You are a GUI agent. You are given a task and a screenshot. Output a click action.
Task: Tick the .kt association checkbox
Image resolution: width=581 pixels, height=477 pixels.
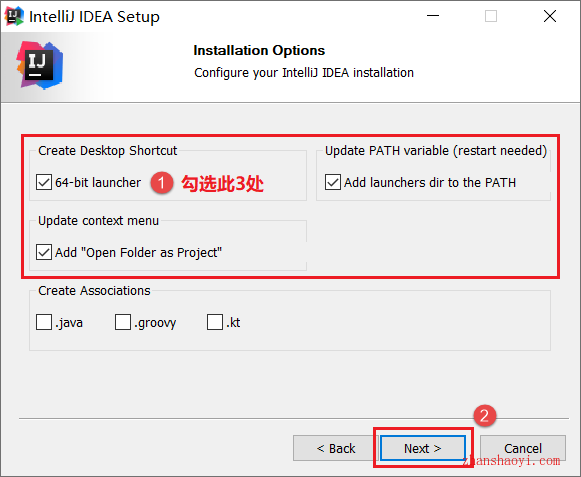215,322
